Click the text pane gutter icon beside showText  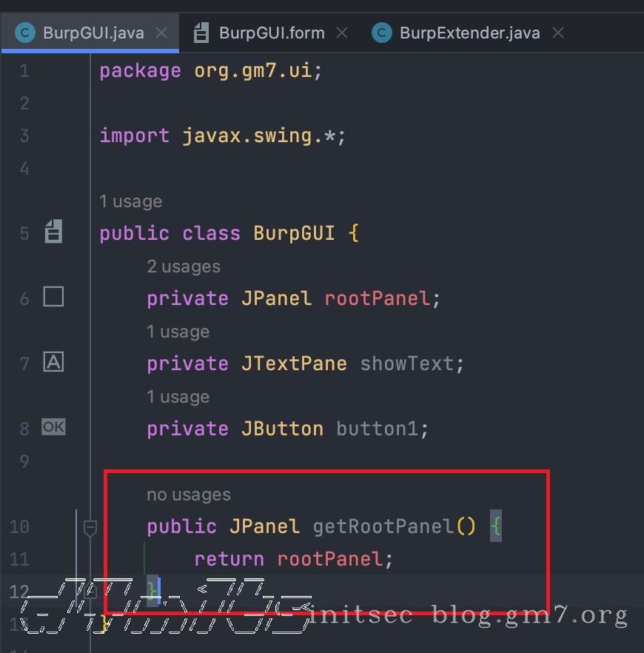point(53,362)
